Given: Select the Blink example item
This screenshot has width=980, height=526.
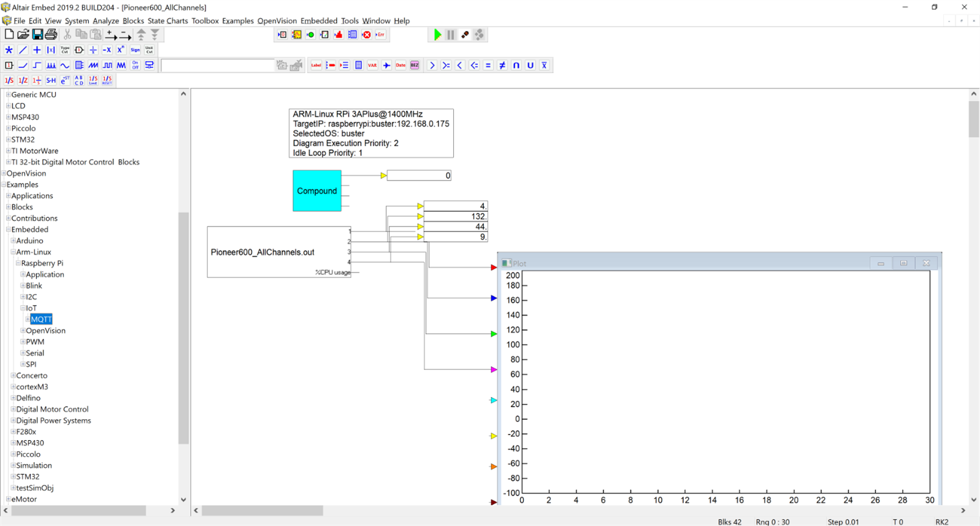Looking at the screenshot, I should pyautogui.click(x=34, y=285).
